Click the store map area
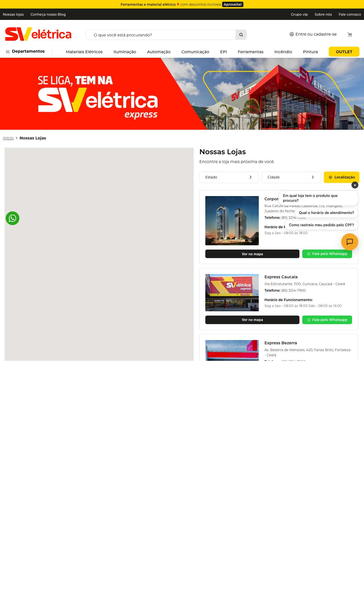 point(99,254)
